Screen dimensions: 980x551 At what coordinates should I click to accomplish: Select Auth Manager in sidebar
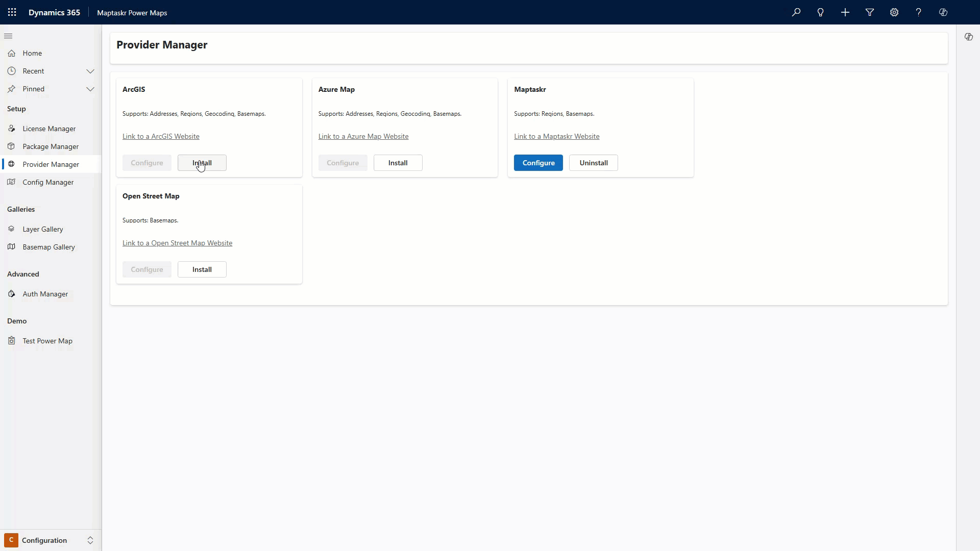(45, 294)
